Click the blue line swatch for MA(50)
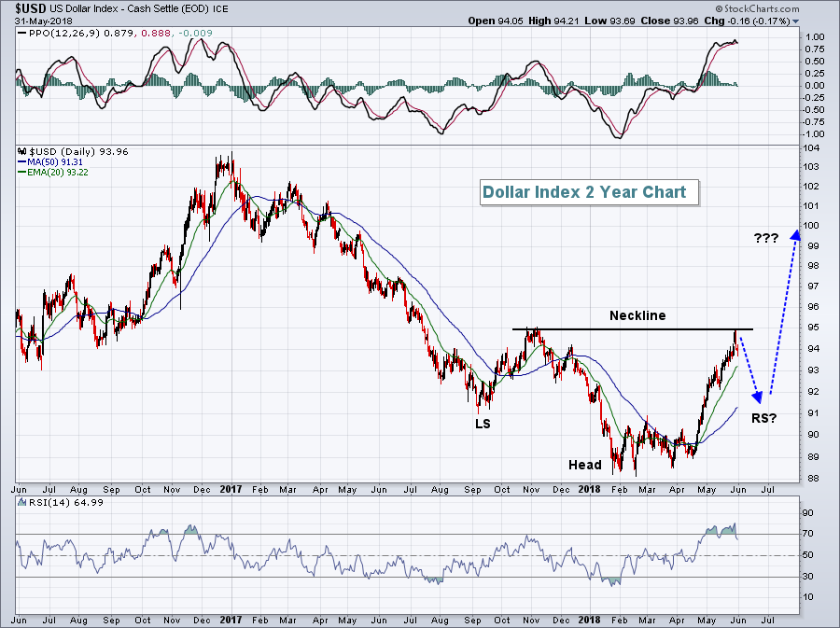840x628 pixels. tap(22, 162)
